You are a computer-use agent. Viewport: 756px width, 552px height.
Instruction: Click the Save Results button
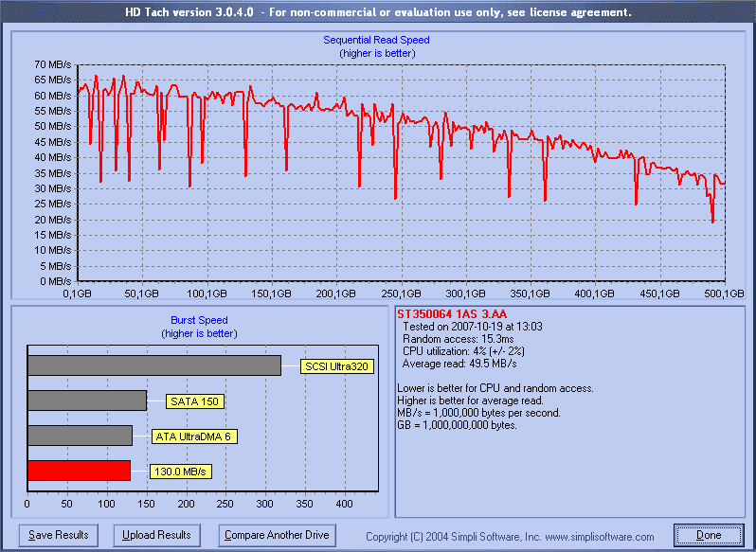click(59, 535)
